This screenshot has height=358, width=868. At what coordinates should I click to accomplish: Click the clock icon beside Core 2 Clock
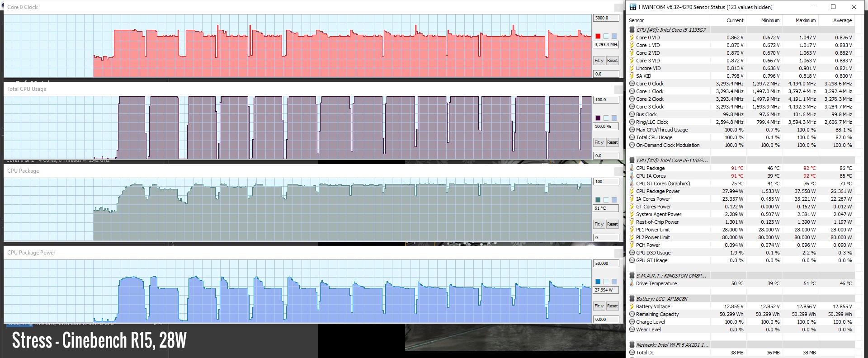632,99
